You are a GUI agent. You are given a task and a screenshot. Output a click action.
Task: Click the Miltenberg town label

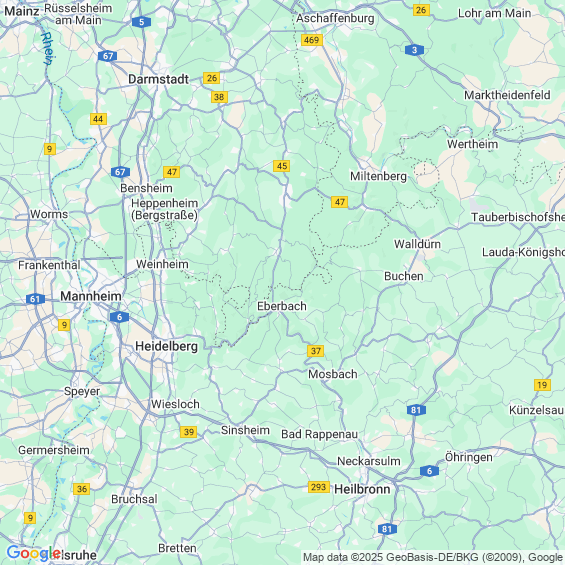378,176
